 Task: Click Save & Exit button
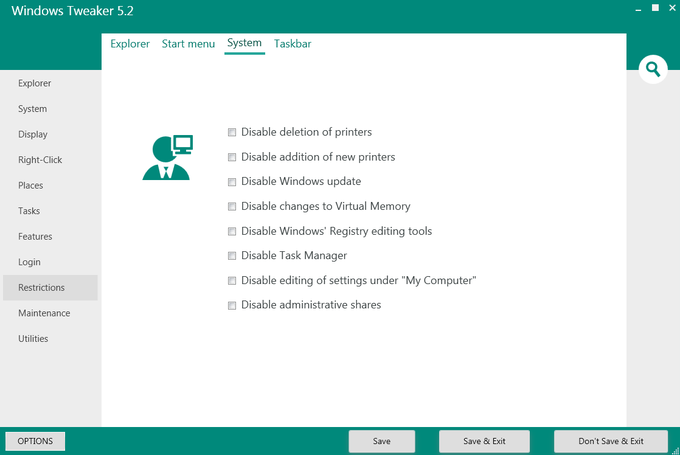tap(484, 441)
